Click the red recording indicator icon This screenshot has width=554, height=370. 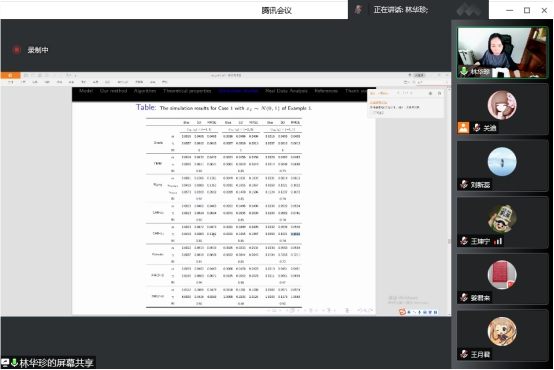(x=17, y=50)
